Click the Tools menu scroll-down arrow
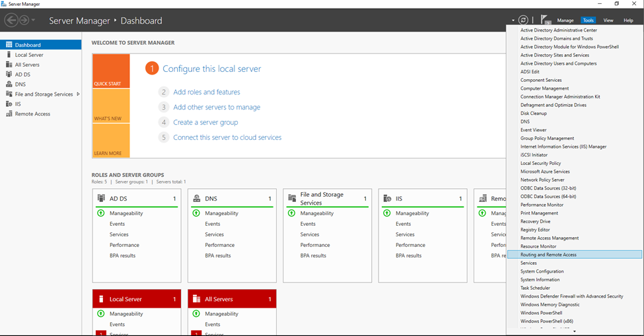 coord(575,331)
